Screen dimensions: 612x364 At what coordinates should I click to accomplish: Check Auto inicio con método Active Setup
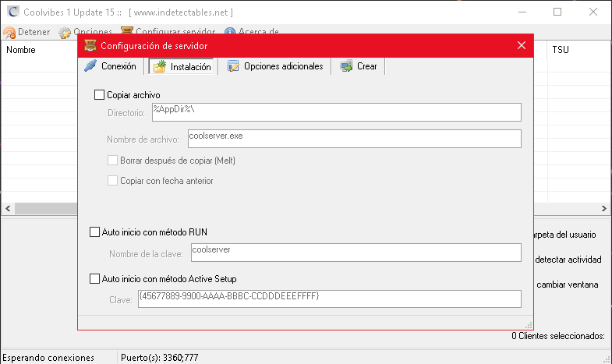tap(95, 278)
